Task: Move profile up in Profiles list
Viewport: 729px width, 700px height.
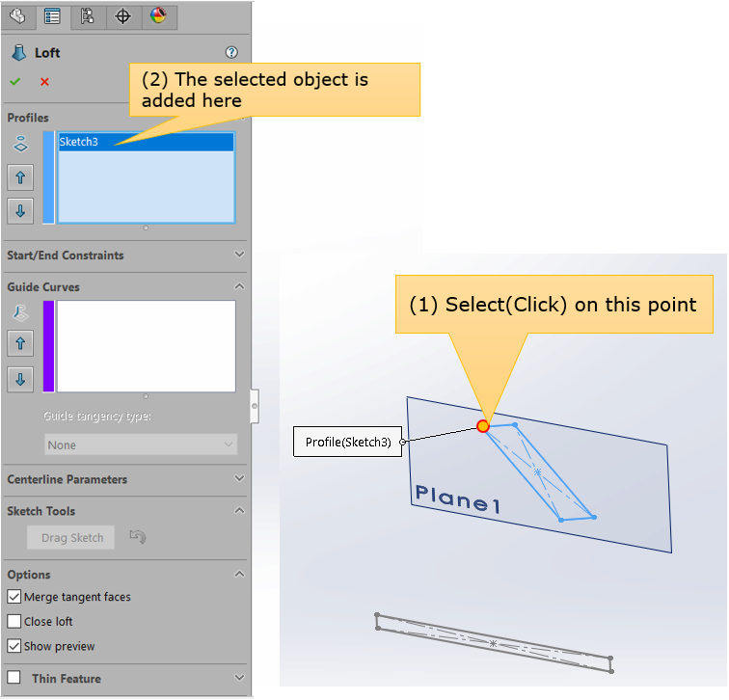Action: point(20,177)
